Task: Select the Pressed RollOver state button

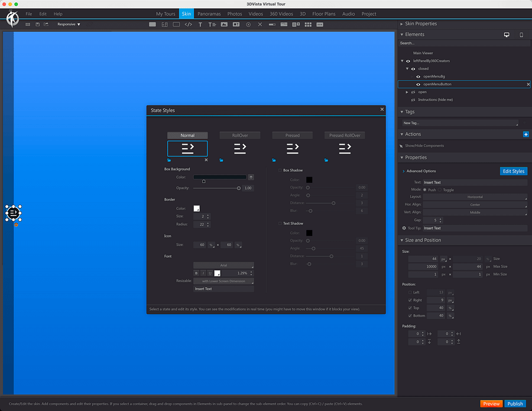Action: point(345,135)
